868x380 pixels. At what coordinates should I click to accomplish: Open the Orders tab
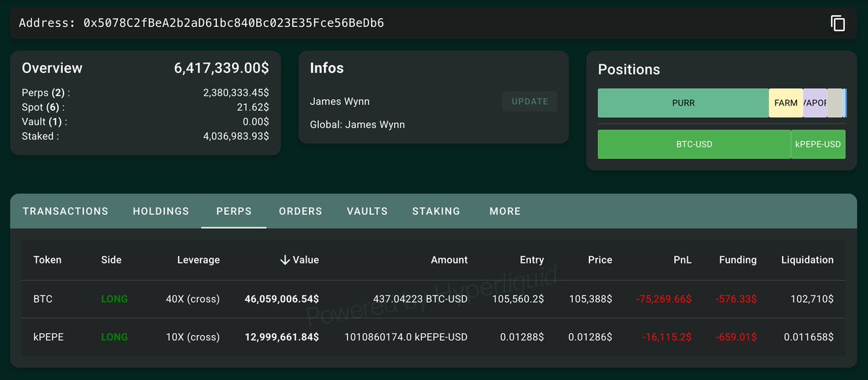pos(300,211)
